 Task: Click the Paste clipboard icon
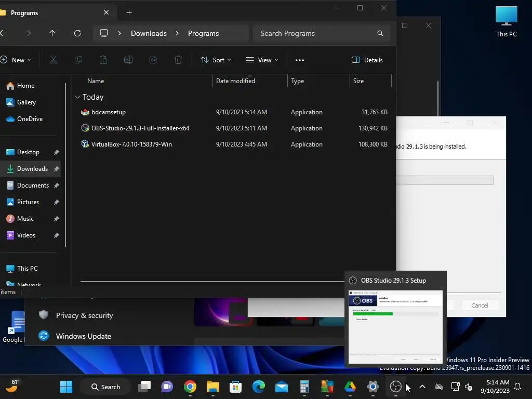coord(103,60)
